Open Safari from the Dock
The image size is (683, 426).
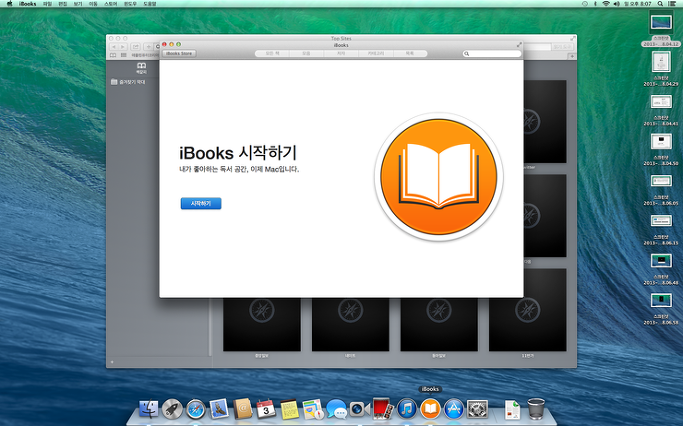coord(196,409)
